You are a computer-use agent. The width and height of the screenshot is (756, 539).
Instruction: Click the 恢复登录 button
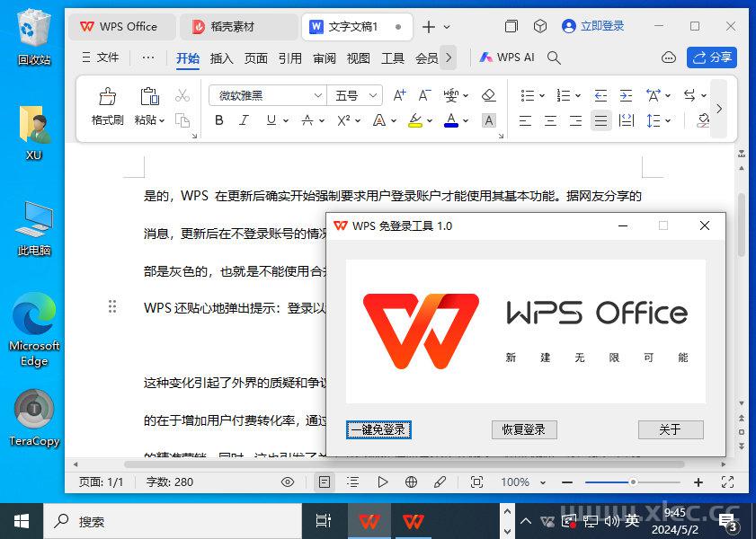coord(524,430)
